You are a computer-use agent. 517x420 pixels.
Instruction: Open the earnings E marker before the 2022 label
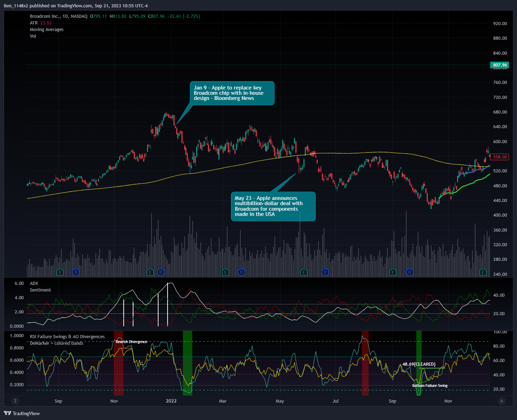[150, 272]
